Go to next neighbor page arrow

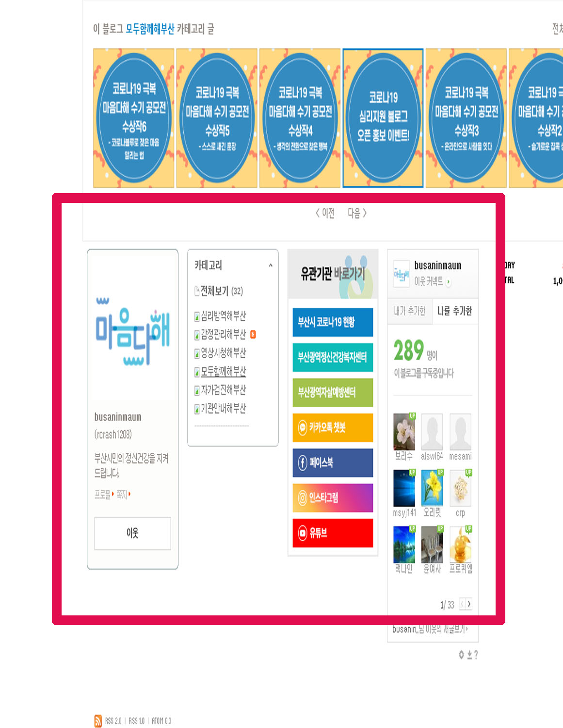469,604
